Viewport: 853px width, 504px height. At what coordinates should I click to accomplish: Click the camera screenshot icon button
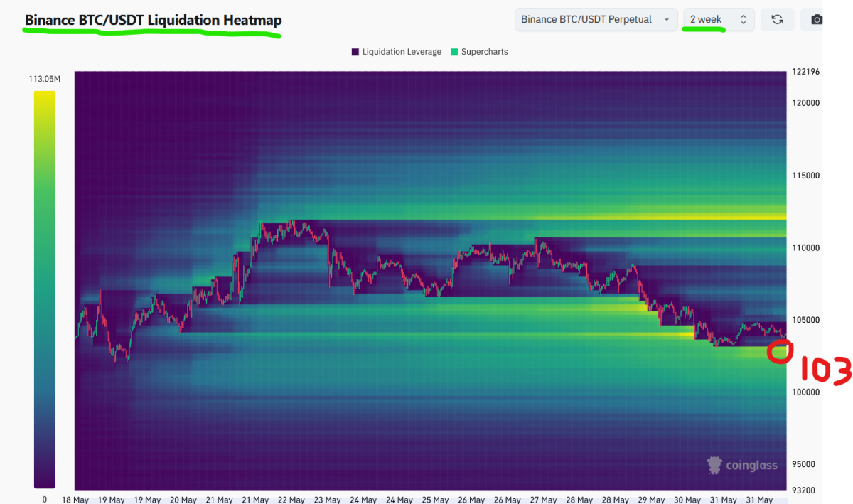tap(816, 19)
